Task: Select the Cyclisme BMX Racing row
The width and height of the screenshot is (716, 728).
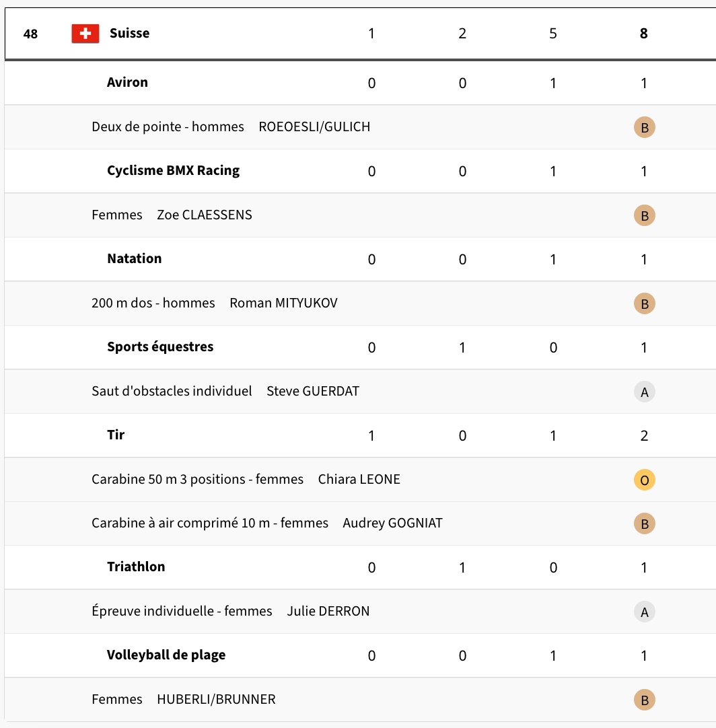Action: tap(360, 171)
